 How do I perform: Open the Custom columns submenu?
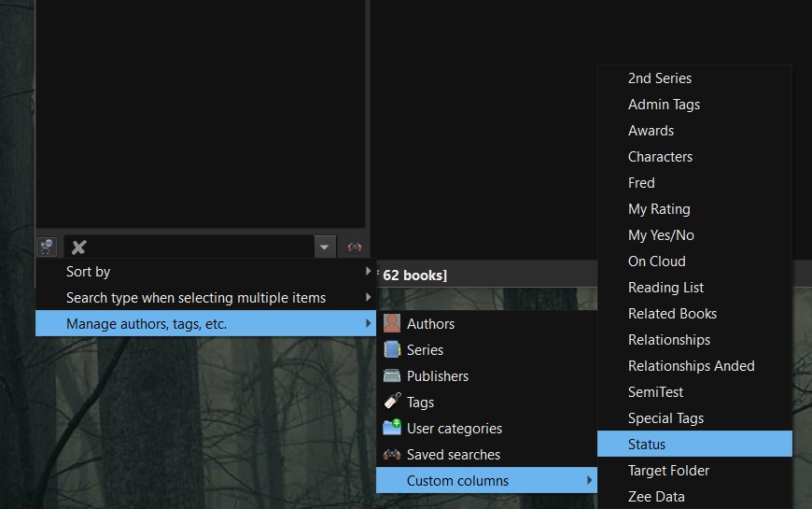[x=485, y=481]
